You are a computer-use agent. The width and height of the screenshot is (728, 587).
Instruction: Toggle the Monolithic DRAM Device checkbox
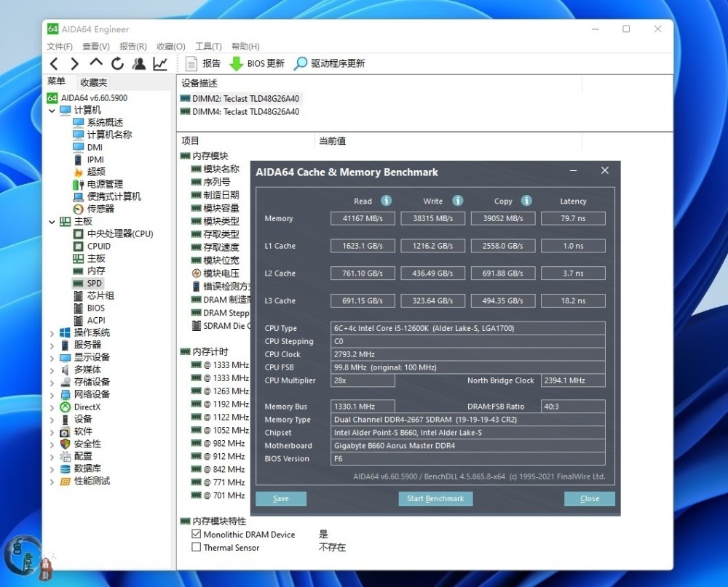click(x=196, y=534)
